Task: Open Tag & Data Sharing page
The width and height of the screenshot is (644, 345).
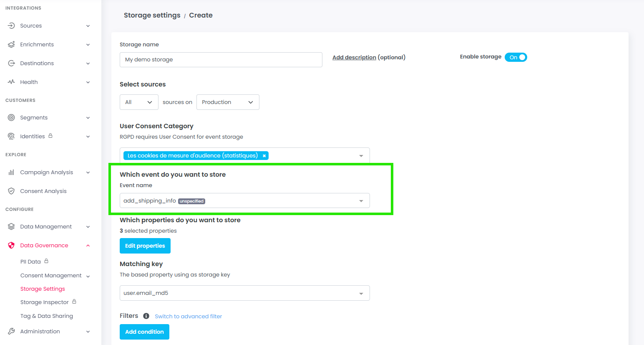Action: tap(47, 316)
